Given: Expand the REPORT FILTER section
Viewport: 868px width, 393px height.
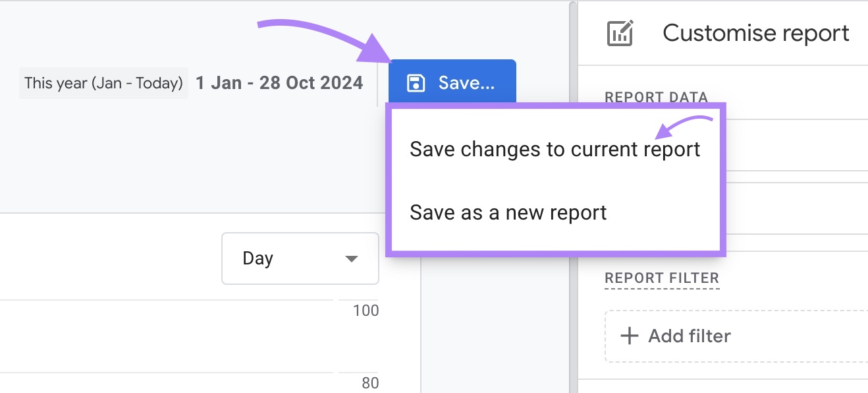Looking at the screenshot, I should [x=662, y=278].
